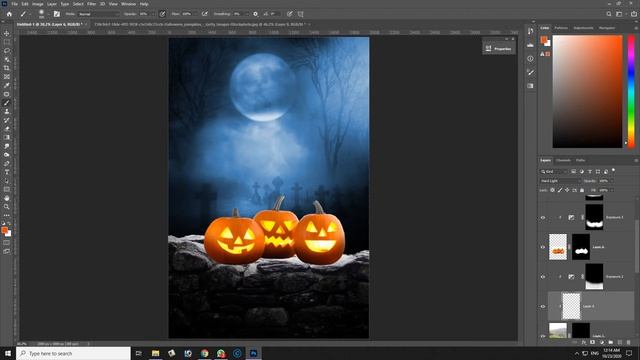The width and height of the screenshot is (640, 360).
Task: Add a layer style with fx icon
Action: click(584, 342)
